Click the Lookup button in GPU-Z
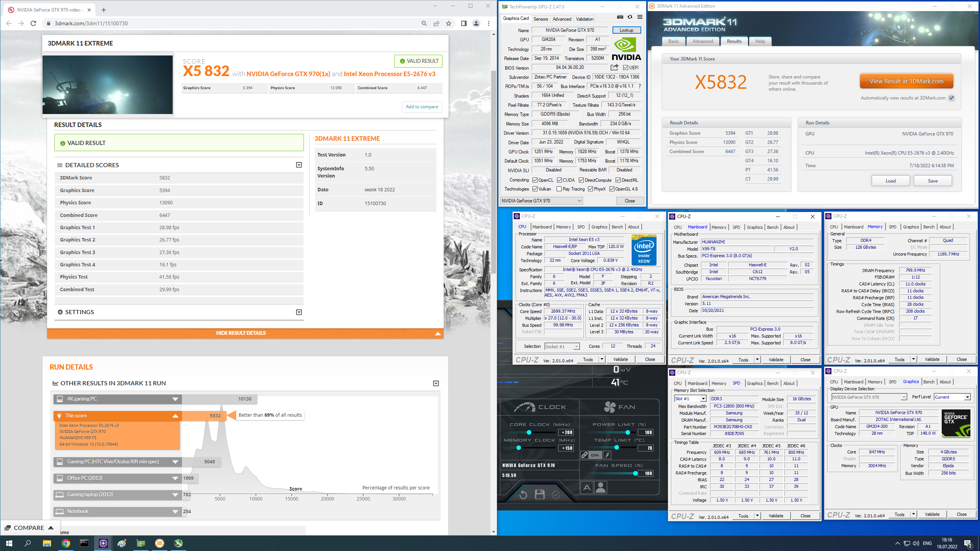 pos(626,30)
